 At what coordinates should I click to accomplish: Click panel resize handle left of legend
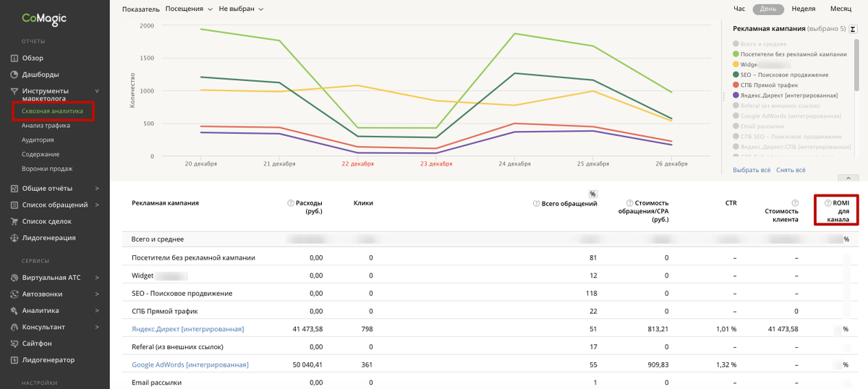click(x=723, y=97)
